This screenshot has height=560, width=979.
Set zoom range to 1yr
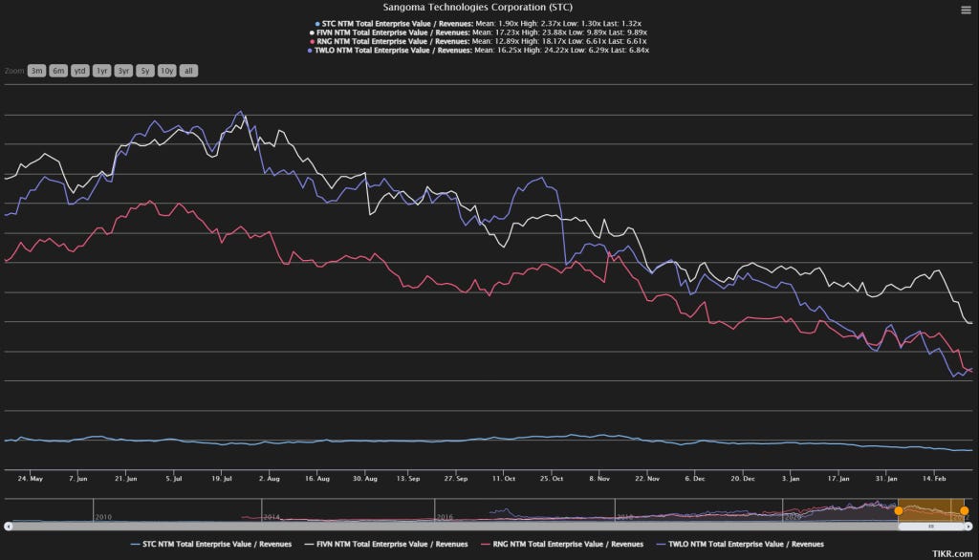point(101,71)
